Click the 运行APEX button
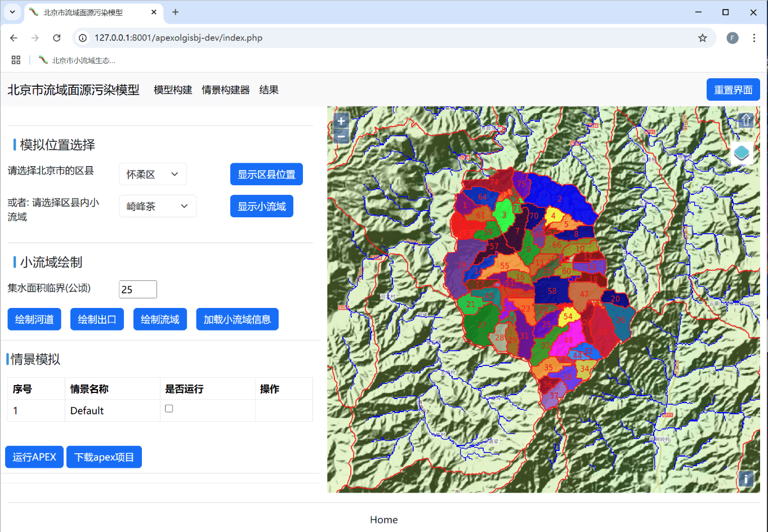Screen dimensions: 768x532 click(x=34, y=457)
